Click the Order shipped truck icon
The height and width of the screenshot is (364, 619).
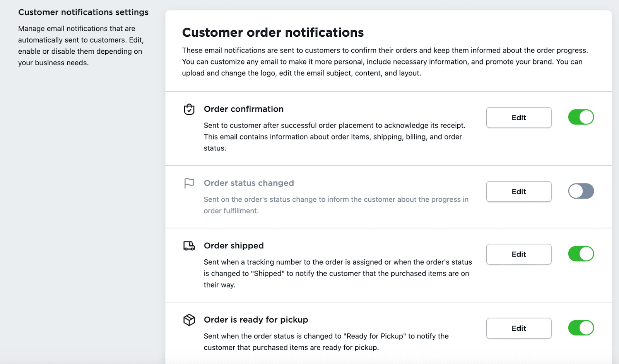[x=189, y=246]
